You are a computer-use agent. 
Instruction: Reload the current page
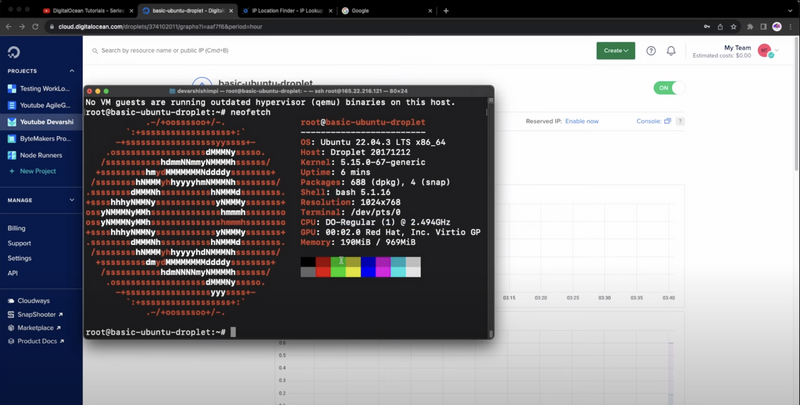[35, 27]
